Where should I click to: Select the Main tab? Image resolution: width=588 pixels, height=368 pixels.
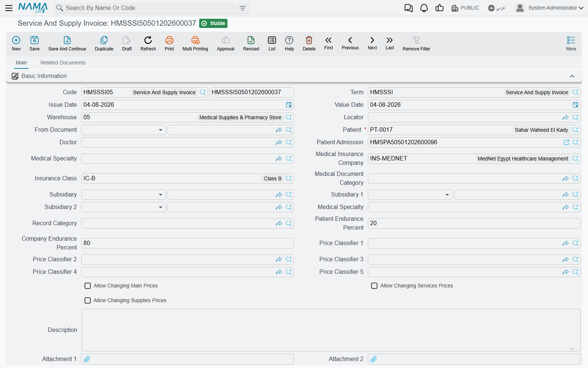pyautogui.click(x=21, y=63)
